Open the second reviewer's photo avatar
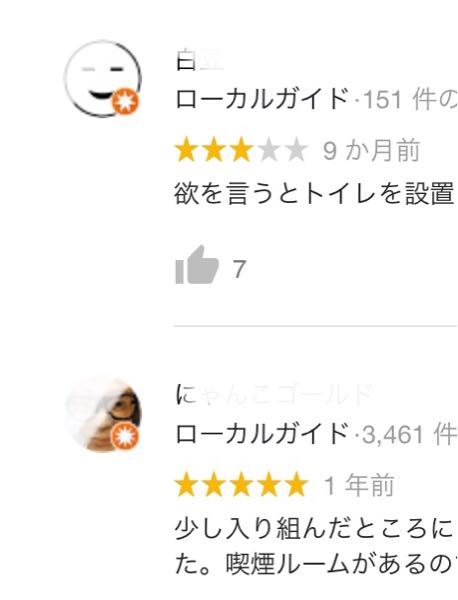 104,415
